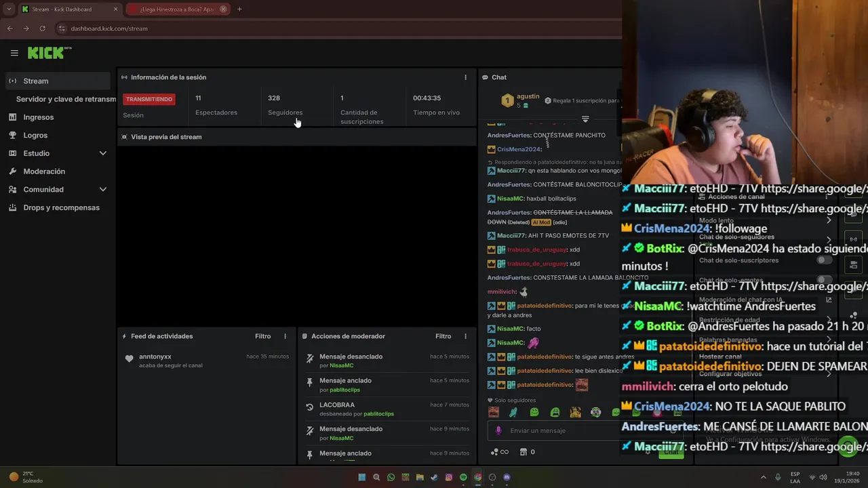Open Steam from the taskbar
This screenshot has width=868, height=488.
click(x=434, y=477)
